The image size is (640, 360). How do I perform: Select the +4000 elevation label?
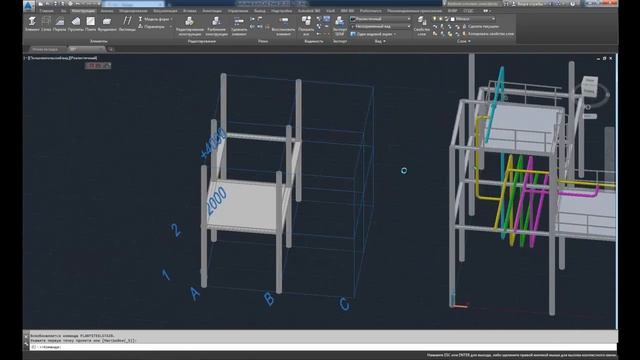tap(214, 143)
